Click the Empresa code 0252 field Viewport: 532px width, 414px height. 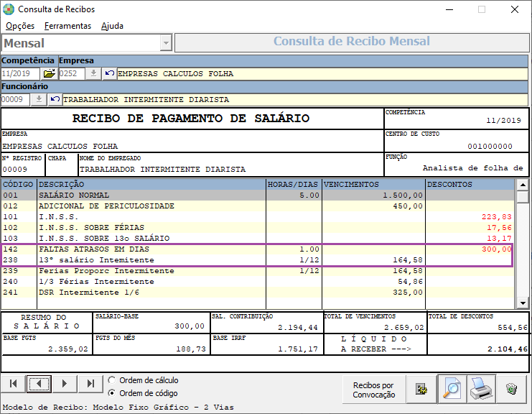(72, 73)
